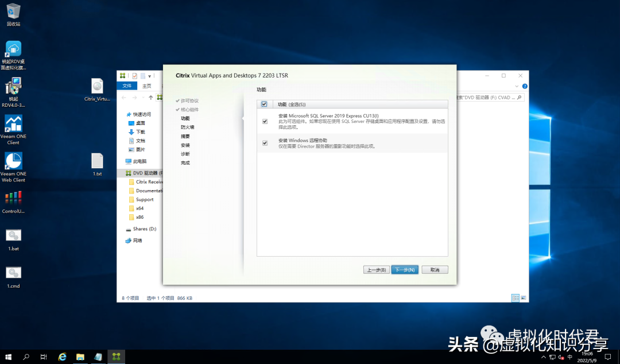Open the notification center icon
This screenshot has width=620, height=364.
pos(608,357)
